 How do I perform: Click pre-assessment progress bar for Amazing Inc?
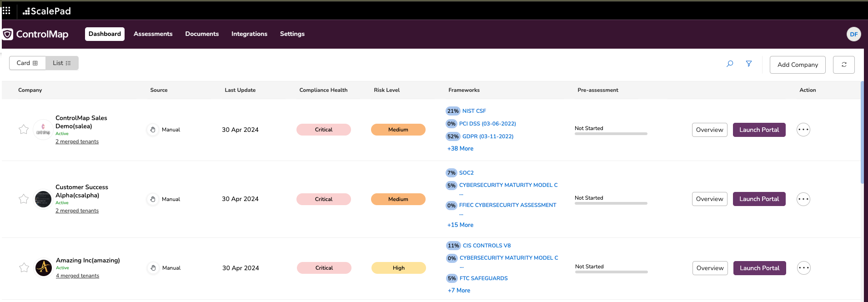(611, 272)
